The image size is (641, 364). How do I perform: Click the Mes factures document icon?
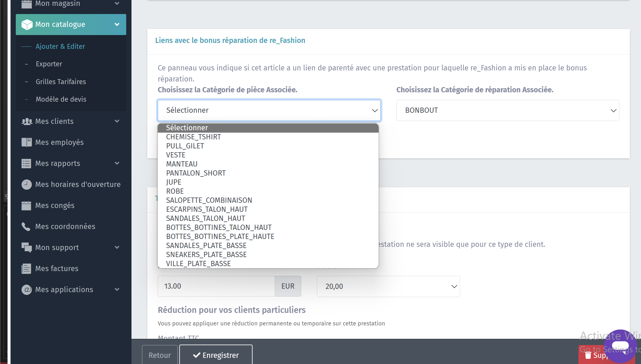[26, 268]
